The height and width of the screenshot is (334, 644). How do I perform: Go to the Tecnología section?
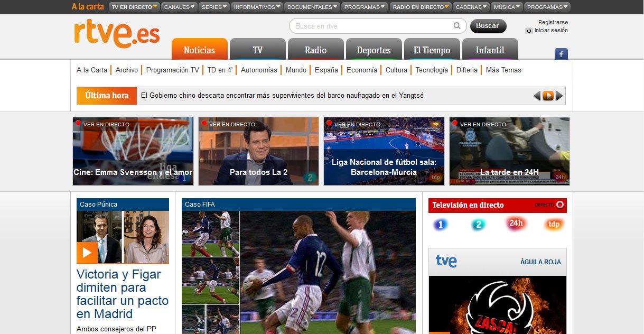pyautogui.click(x=432, y=70)
